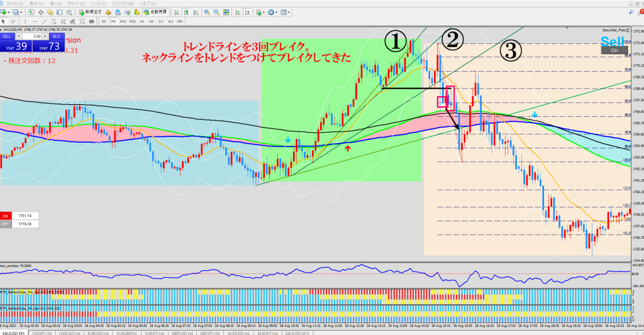Open the ウィンドウ (Window) menu
This screenshot has height=335, width=644.
pyautogui.click(x=123, y=4)
